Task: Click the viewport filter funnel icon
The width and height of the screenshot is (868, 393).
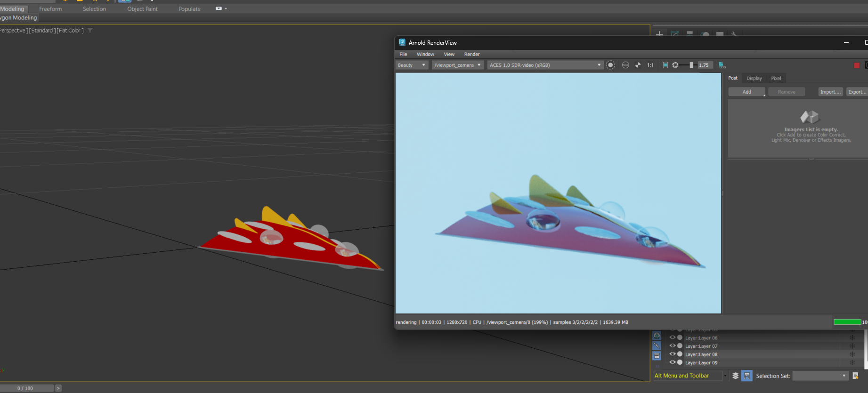Action: [x=90, y=31]
